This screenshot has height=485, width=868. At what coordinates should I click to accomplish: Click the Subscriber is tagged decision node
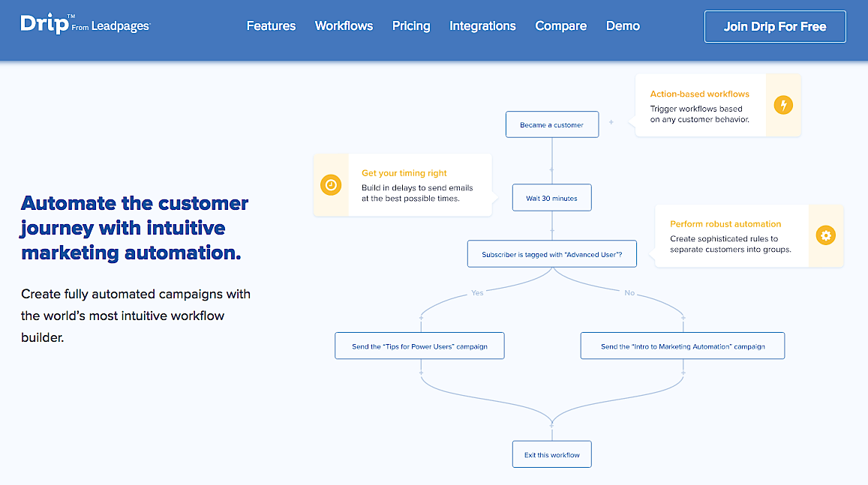pos(552,254)
